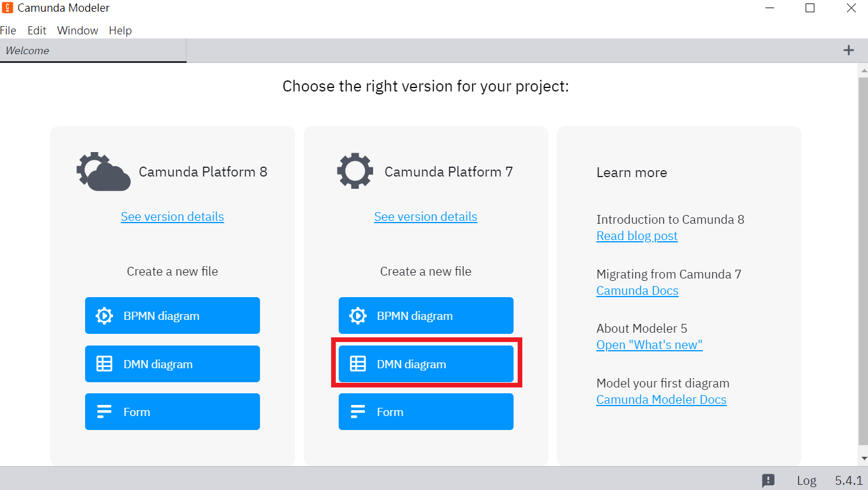Click "Introduction to Camunda 8" text

click(670, 220)
